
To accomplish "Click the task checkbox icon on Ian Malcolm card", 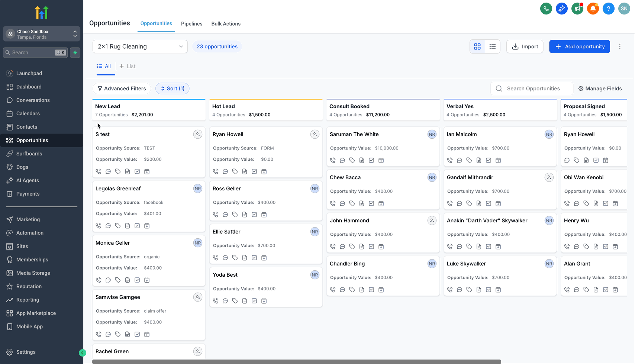I will 489,160.
